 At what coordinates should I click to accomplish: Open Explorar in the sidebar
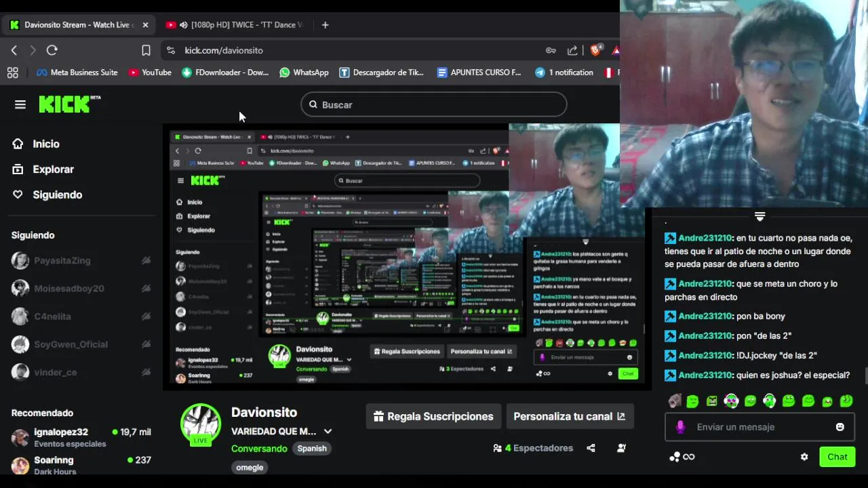click(43, 169)
